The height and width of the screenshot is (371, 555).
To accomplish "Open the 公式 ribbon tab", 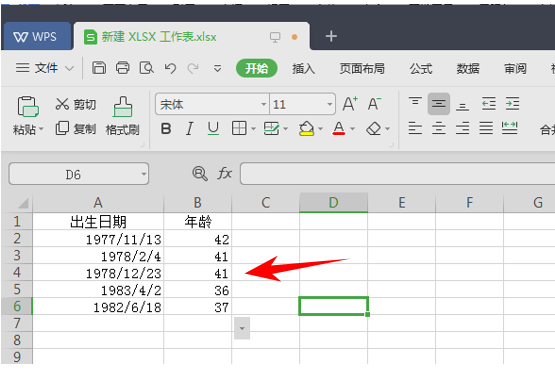I will (421, 68).
